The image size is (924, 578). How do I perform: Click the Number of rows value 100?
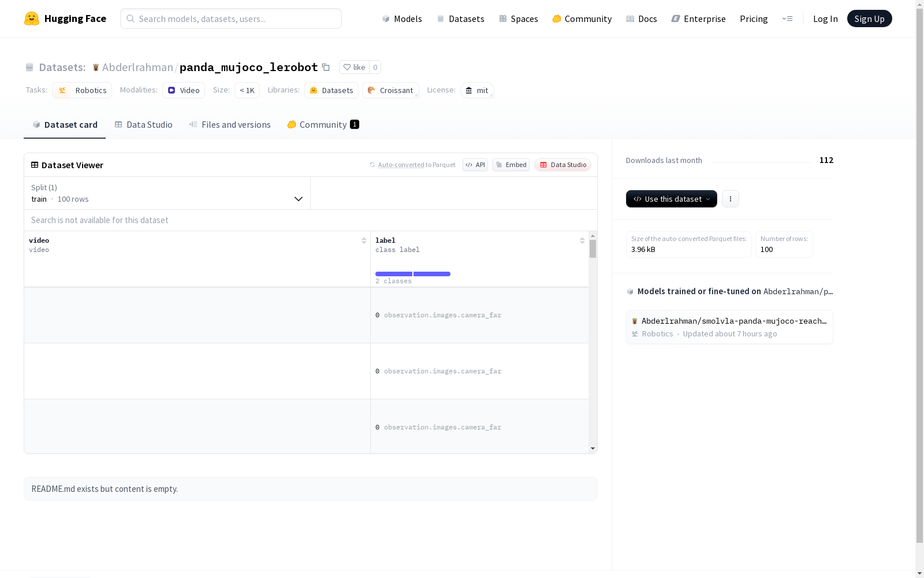766,250
